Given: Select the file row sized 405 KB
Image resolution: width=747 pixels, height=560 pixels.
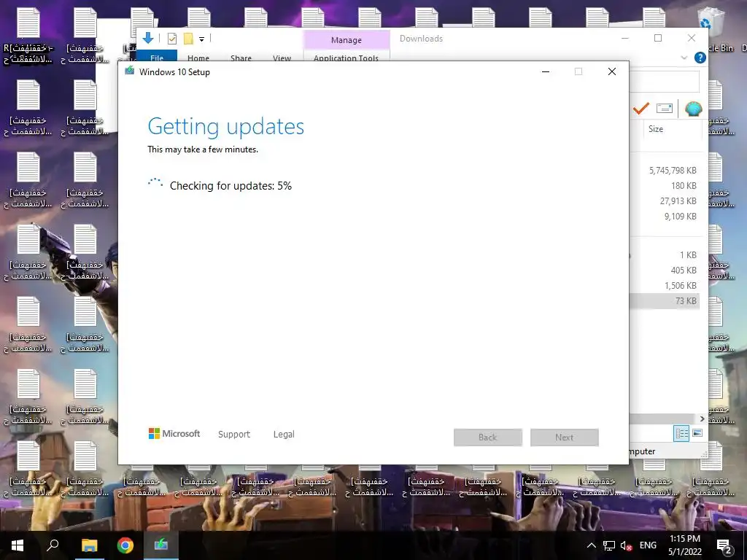Looking at the screenshot, I should click(x=665, y=271).
